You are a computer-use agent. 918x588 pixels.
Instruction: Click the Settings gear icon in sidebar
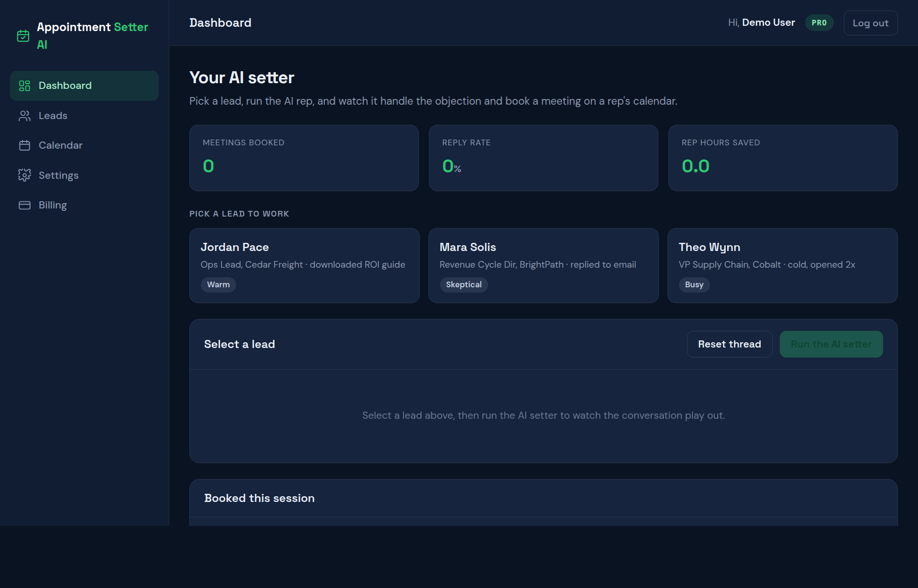(24, 175)
